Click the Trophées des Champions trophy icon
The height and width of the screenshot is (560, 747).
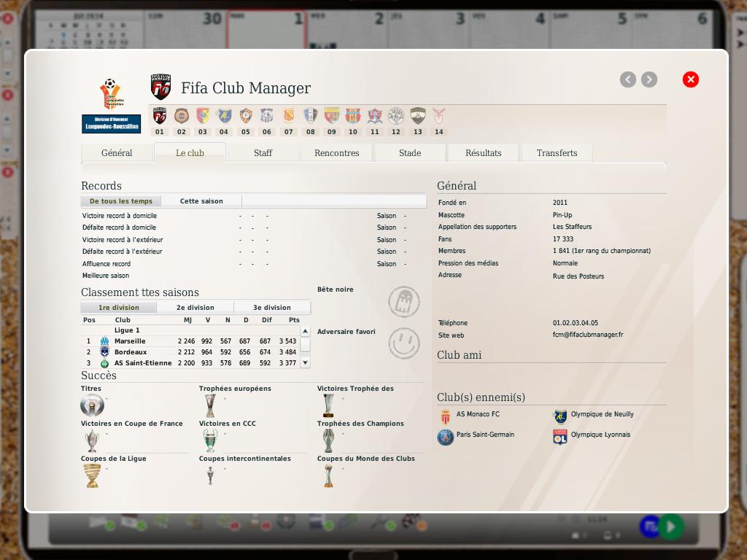(328, 440)
